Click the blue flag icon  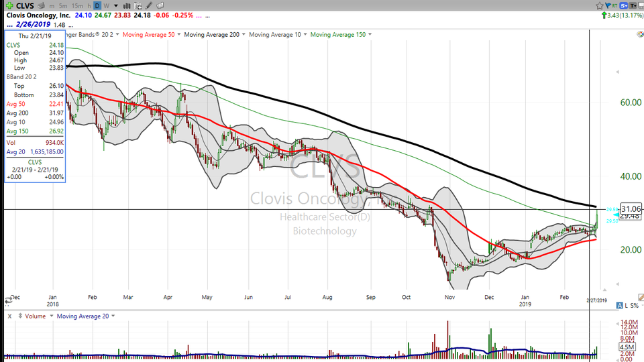(608, 6)
